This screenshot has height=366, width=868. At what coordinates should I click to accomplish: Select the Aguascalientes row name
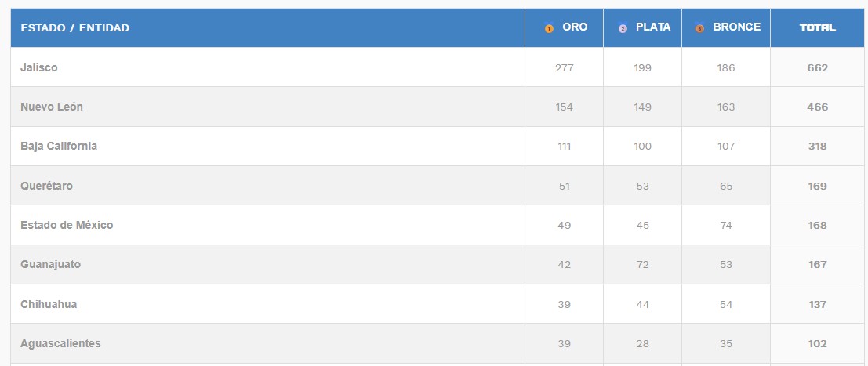click(x=60, y=344)
